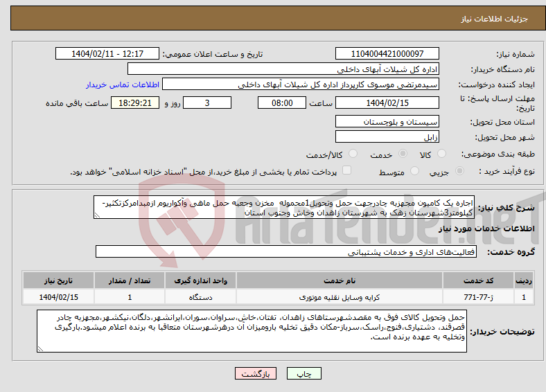Click the واحد اندازه گیری column header

click(200, 280)
